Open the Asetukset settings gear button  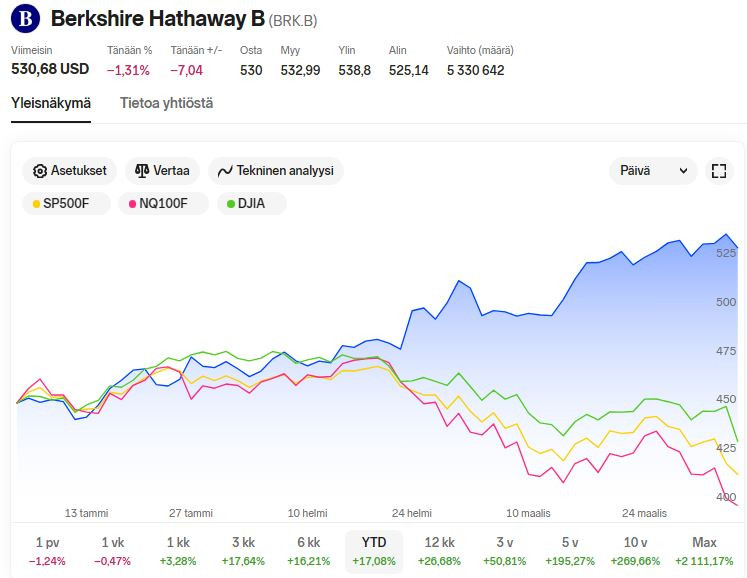[70, 171]
